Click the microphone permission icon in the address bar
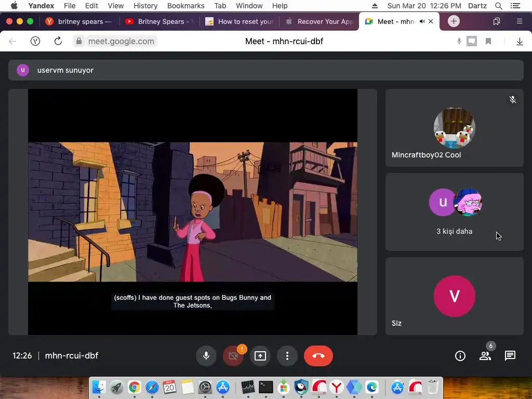The height and width of the screenshot is (399, 532). [459, 42]
